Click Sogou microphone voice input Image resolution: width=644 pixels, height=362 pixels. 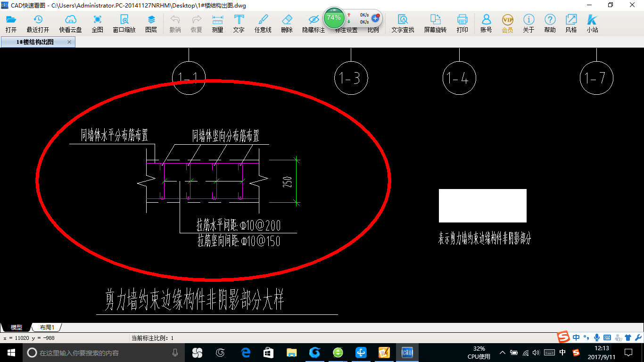(x=597, y=337)
